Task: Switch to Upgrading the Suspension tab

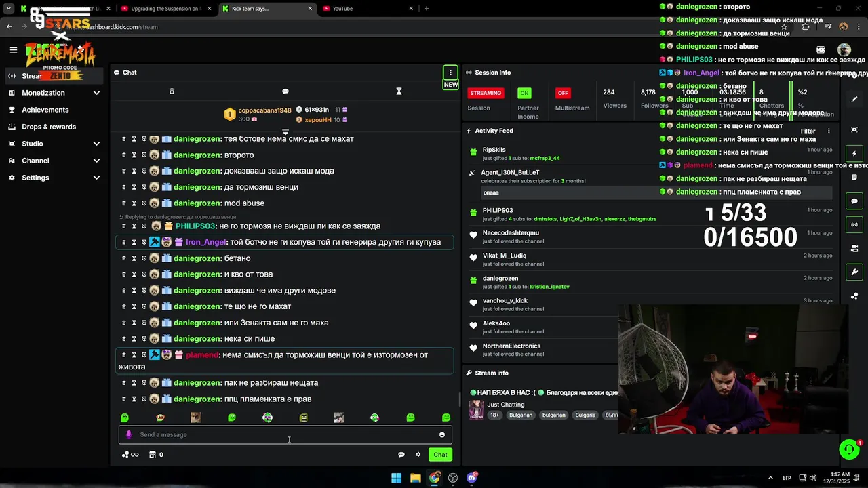Action: pos(166,9)
